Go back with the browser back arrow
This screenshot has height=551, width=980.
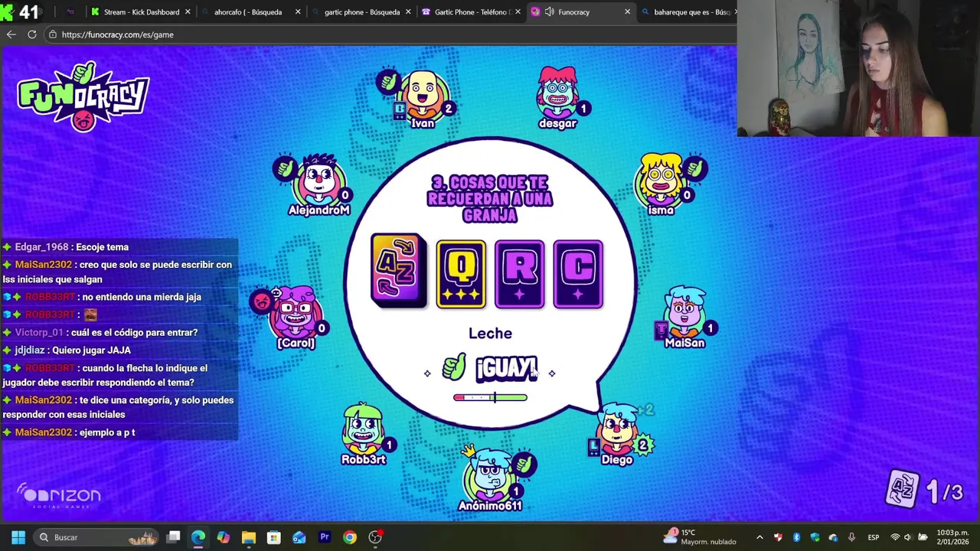[11, 34]
